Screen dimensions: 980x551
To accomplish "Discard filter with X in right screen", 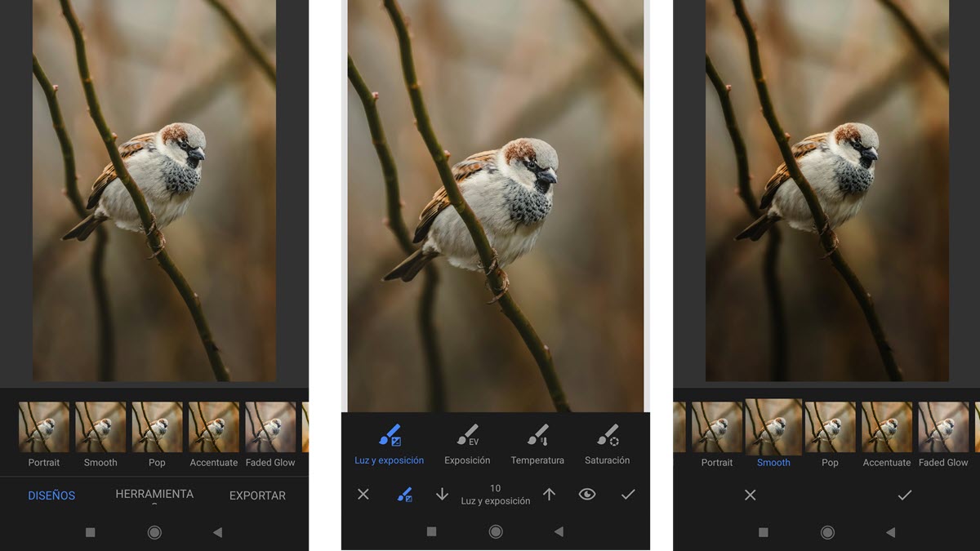I will point(750,495).
